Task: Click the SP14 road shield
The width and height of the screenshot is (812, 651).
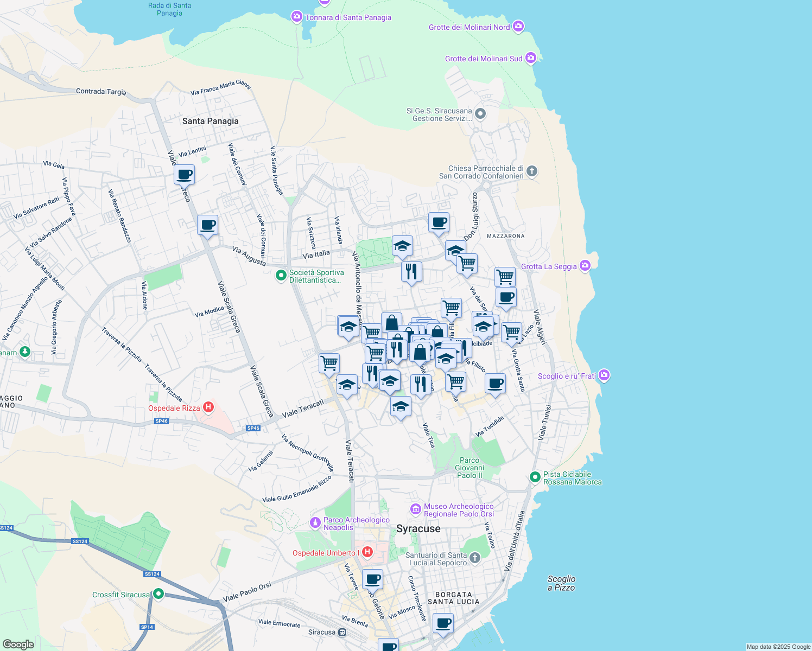Action: point(147,627)
